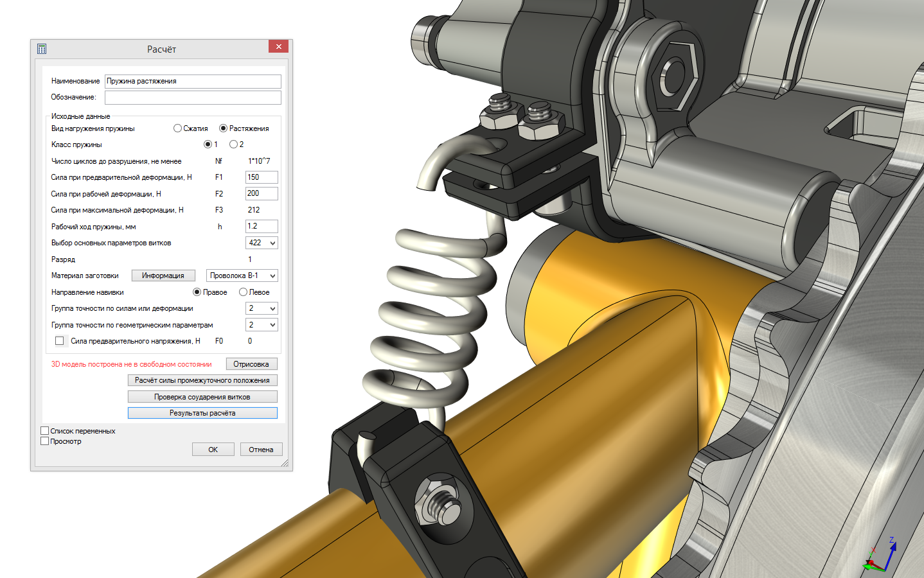Image resolution: width=924 pixels, height=578 pixels.
Task: Click the F3 value 212
Action: point(254,210)
